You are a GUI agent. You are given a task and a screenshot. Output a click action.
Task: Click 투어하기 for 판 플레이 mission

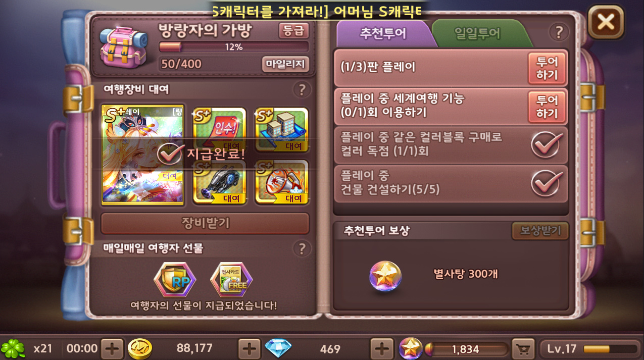547,68
